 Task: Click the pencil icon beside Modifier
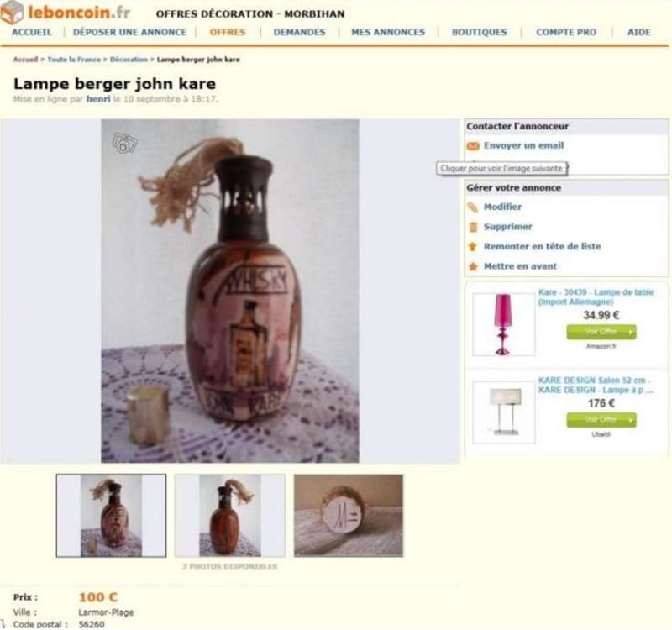[473, 207]
